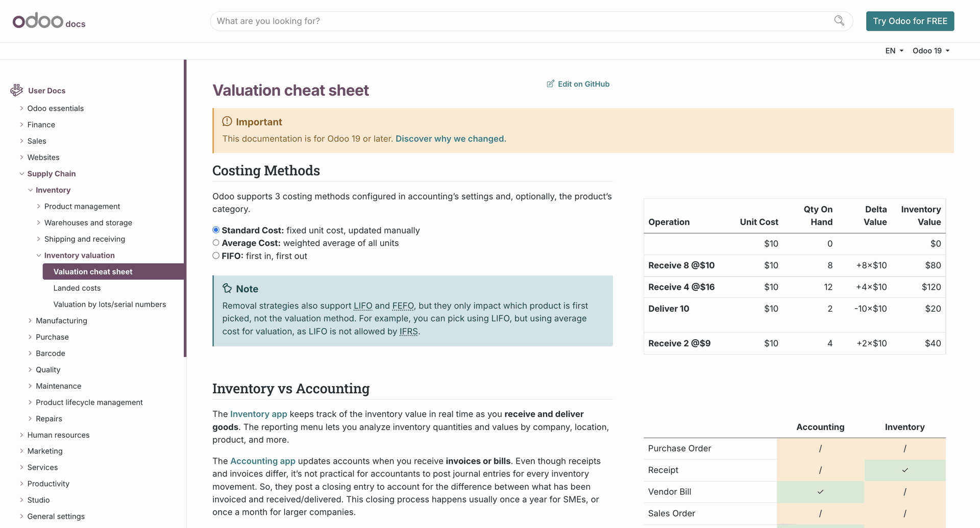Collapse the Inventory valuation section
This screenshot has width=980, height=528.
pos(39,256)
